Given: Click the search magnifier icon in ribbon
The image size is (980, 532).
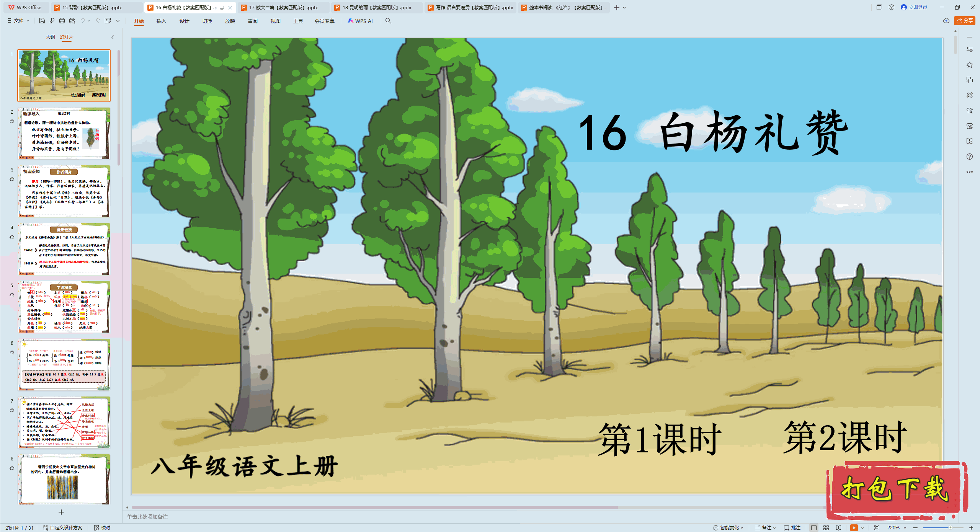Looking at the screenshot, I should 388,21.
